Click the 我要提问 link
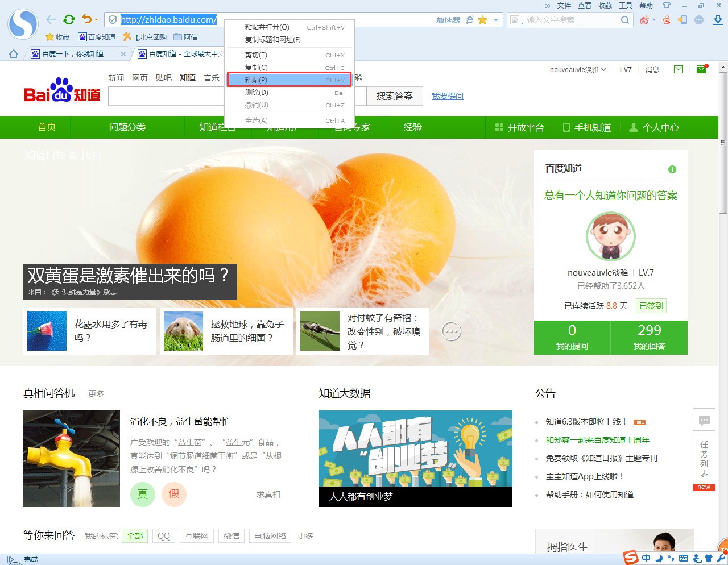This screenshot has height=565, width=728. [448, 96]
